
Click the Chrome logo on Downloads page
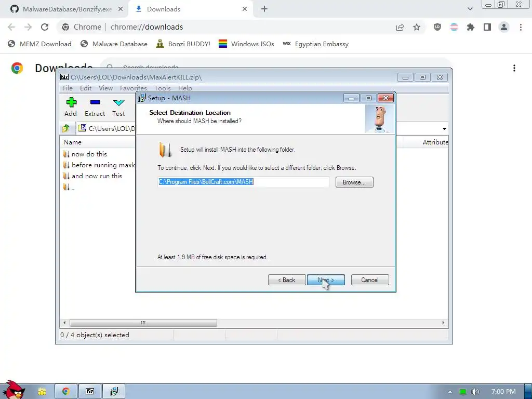click(17, 68)
